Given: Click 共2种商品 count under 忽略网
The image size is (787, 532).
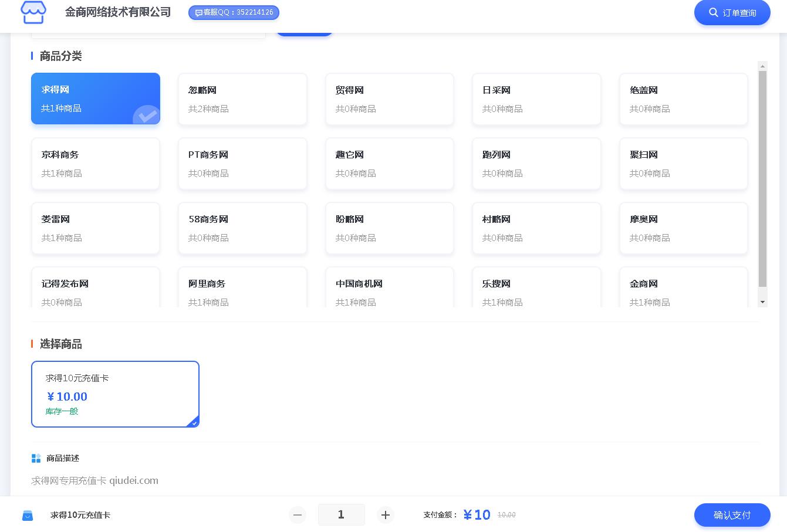Looking at the screenshot, I should pyautogui.click(x=208, y=109).
